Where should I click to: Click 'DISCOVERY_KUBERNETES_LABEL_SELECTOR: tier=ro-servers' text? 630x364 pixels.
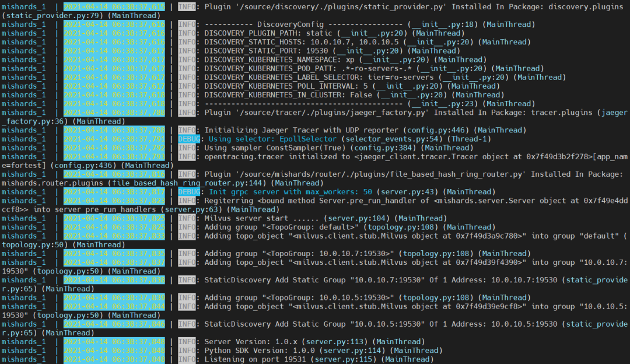tap(319, 78)
